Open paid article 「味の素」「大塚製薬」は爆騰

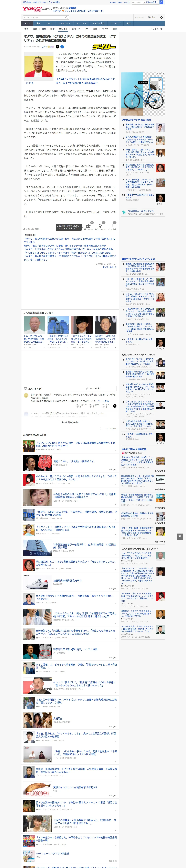point(137,461)
